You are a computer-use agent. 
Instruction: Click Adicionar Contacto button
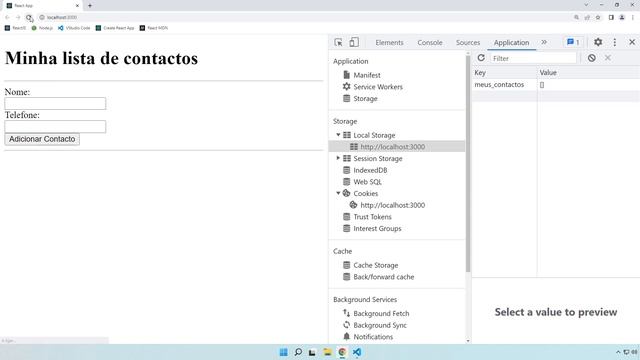[42, 139]
